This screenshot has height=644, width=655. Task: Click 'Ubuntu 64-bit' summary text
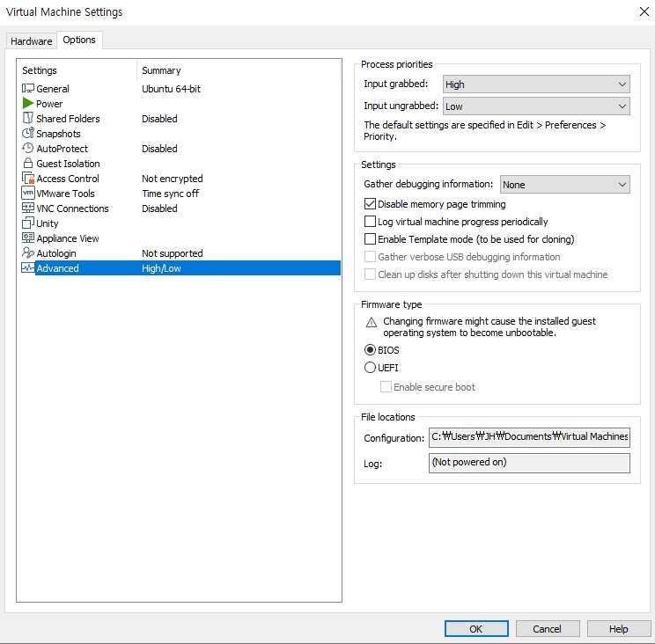172,89
